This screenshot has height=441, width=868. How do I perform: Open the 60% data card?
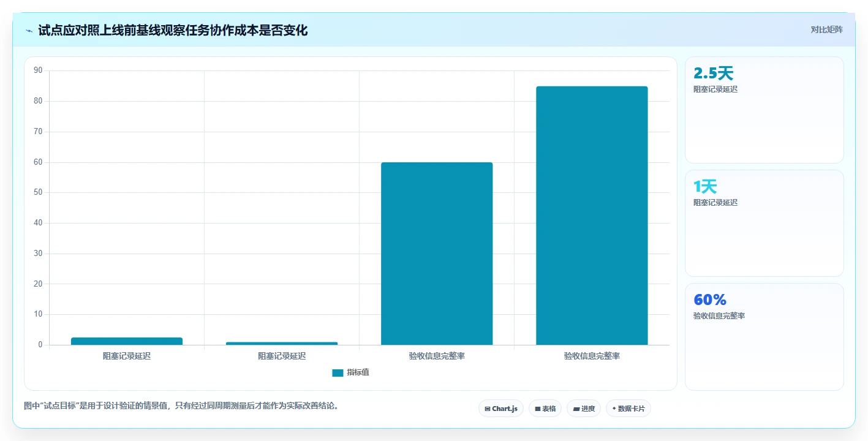click(764, 336)
